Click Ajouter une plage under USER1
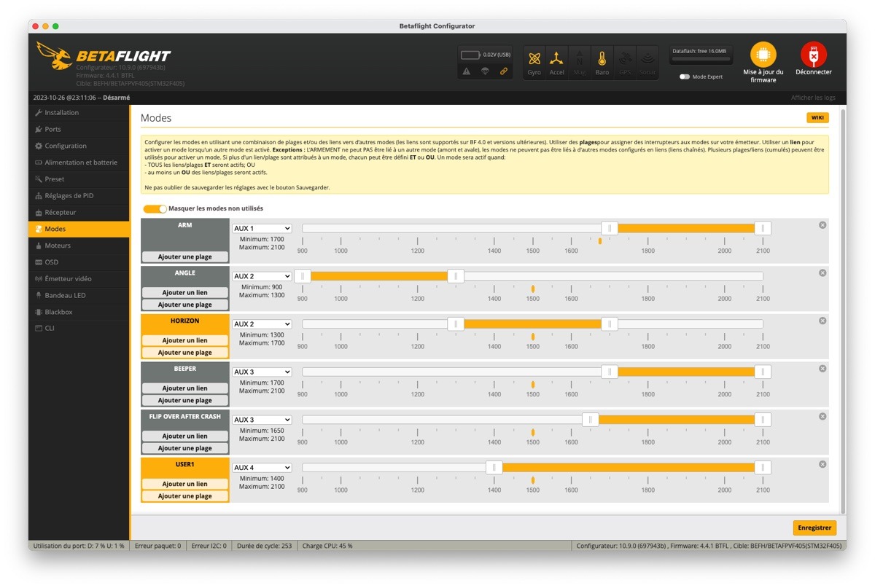The height and width of the screenshot is (588, 875). coord(185,496)
